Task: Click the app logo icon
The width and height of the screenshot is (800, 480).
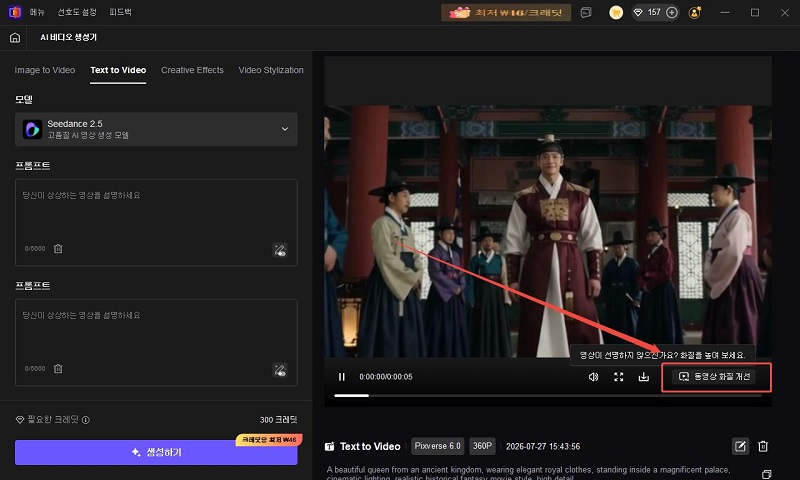Action: point(15,12)
